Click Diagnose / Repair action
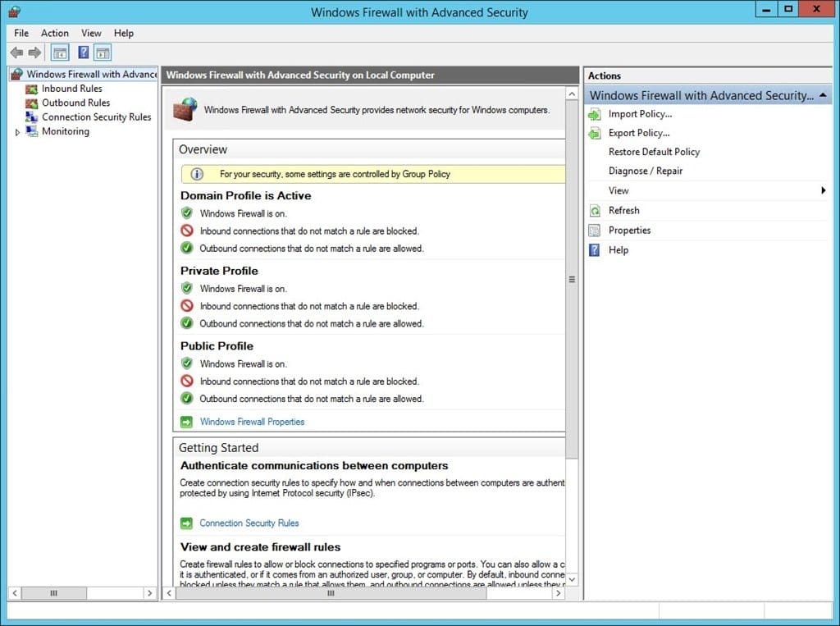This screenshot has width=840, height=626. (x=646, y=171)
